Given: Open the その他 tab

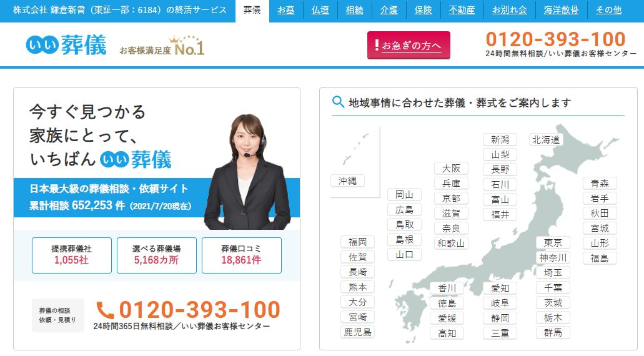Looking at the screenshot, I should [608, 10].
